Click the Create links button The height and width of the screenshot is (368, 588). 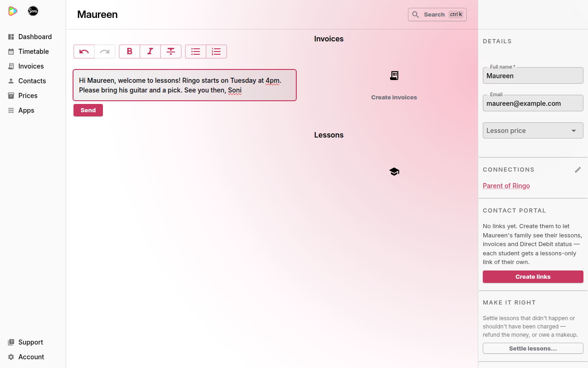[x=533, y=277]
